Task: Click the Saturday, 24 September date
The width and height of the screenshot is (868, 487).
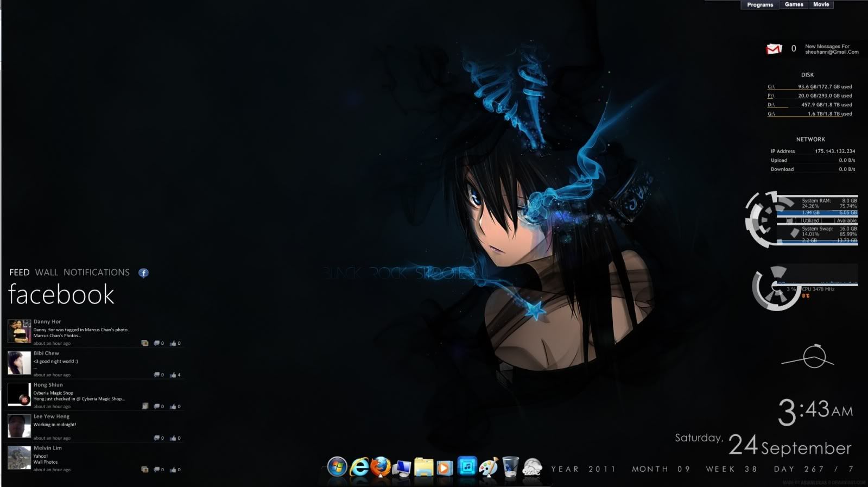Action: [x=763, y=445]
